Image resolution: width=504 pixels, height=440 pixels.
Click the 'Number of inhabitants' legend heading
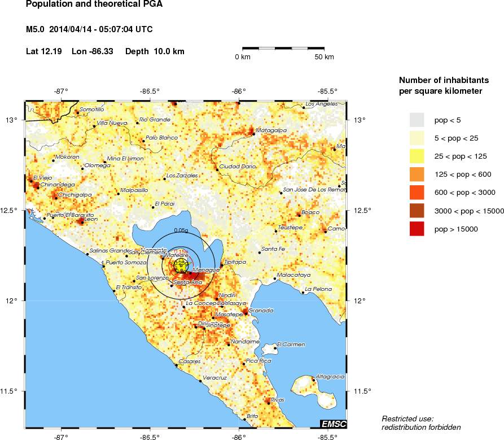[x=440, y=85]
